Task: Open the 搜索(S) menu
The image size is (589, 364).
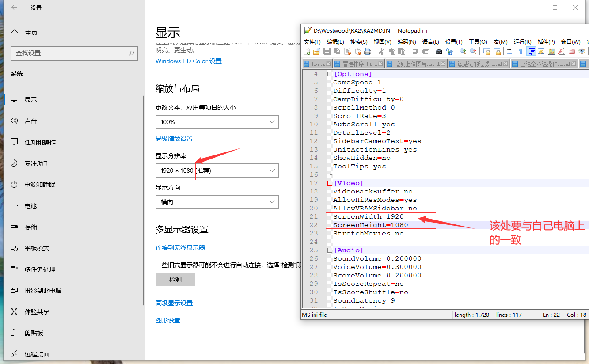Action: pos(359,42)
